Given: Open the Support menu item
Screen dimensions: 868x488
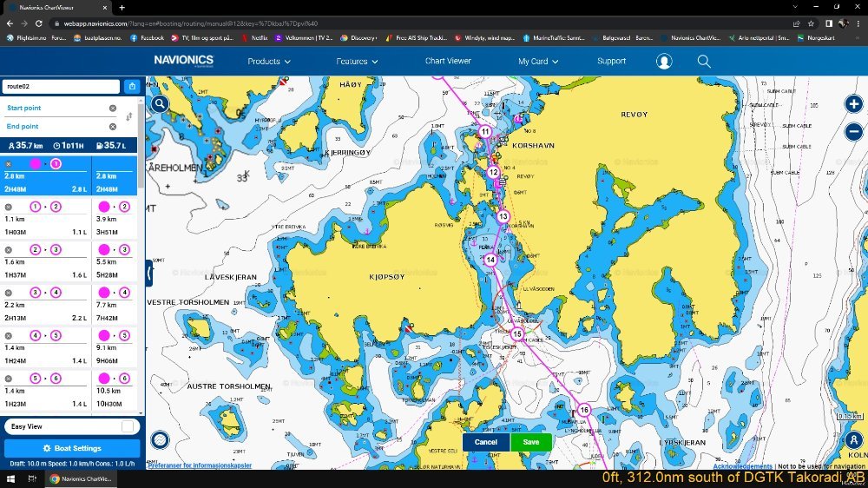Looking at the screenshot, I should (611, 61).
